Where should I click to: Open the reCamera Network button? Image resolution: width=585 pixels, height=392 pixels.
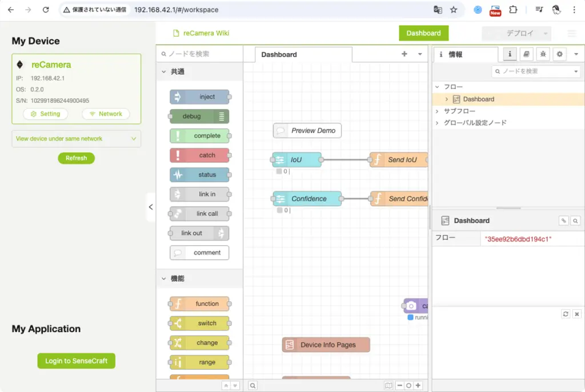[106, 114]
